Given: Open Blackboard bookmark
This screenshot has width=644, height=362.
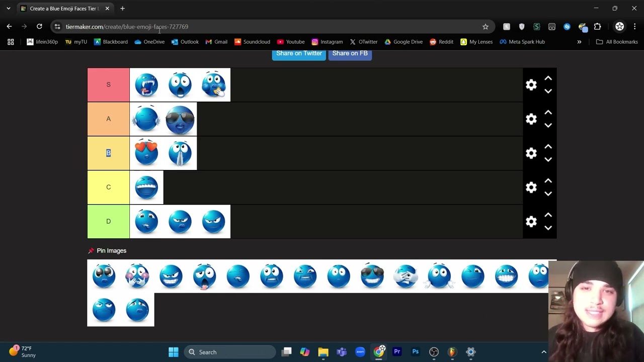Looking at the screenshot, I should (x=111, y=42).
